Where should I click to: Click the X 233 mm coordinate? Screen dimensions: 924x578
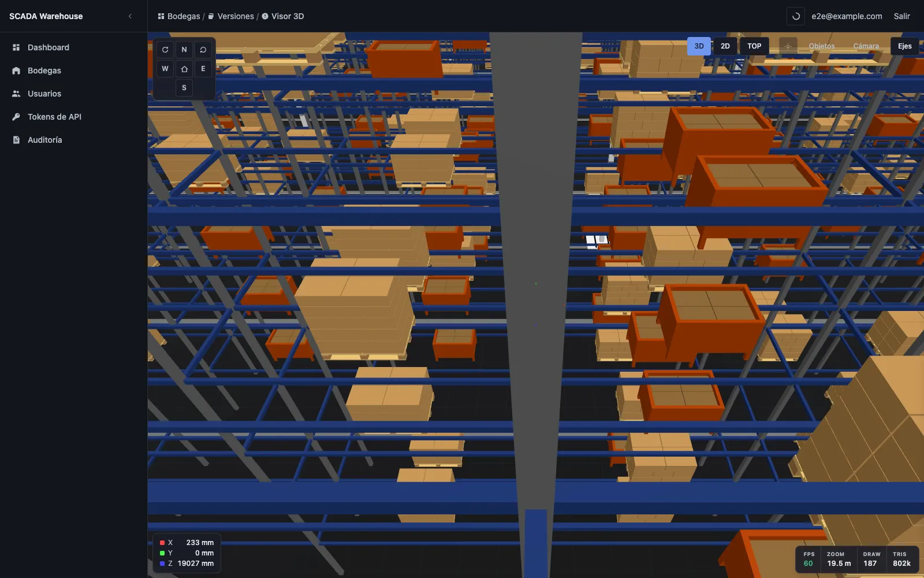(187, 543)
